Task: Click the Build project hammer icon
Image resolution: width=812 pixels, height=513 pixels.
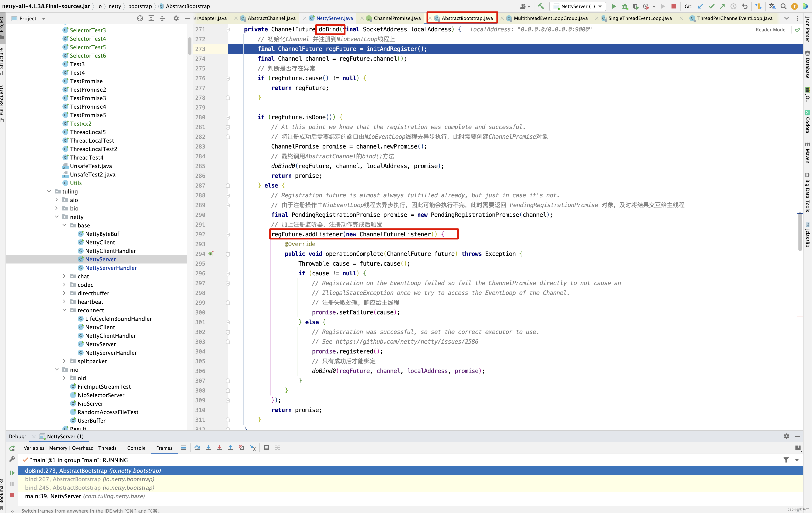Action: (541, 6)
